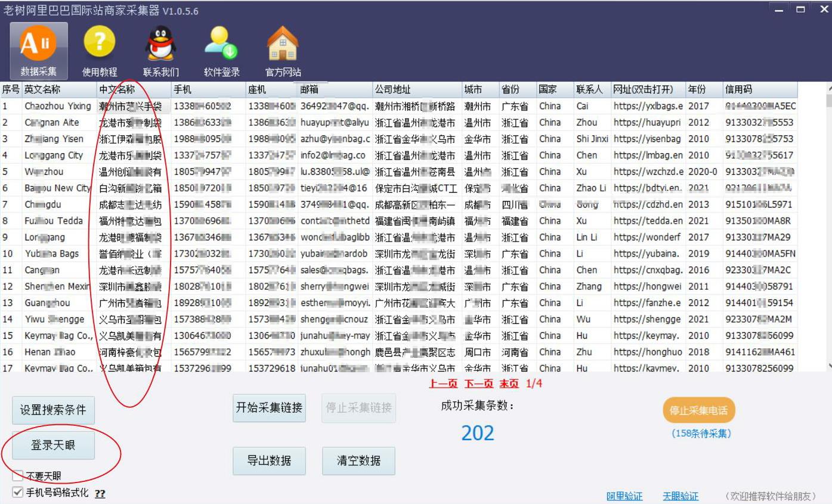Viewport: 832px width, 504px height.
Task: Click the info2@ email cell
Action: point(335,155)
